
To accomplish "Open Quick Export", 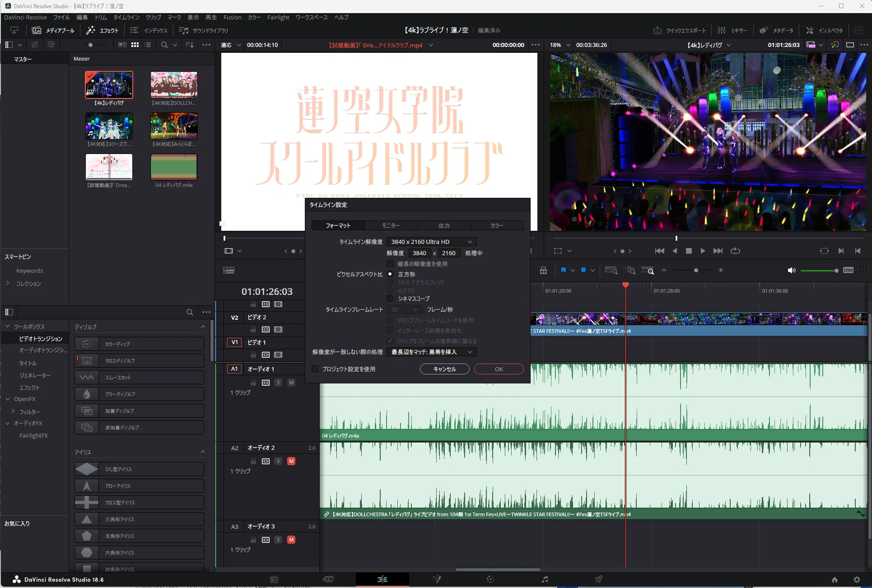I will [x=679, y=30].
